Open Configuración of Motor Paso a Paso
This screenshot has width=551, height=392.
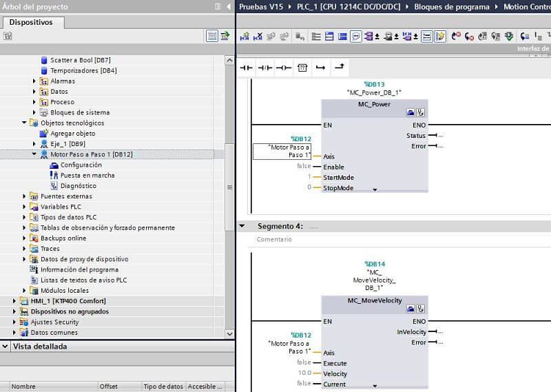click(x=81, y=165)
